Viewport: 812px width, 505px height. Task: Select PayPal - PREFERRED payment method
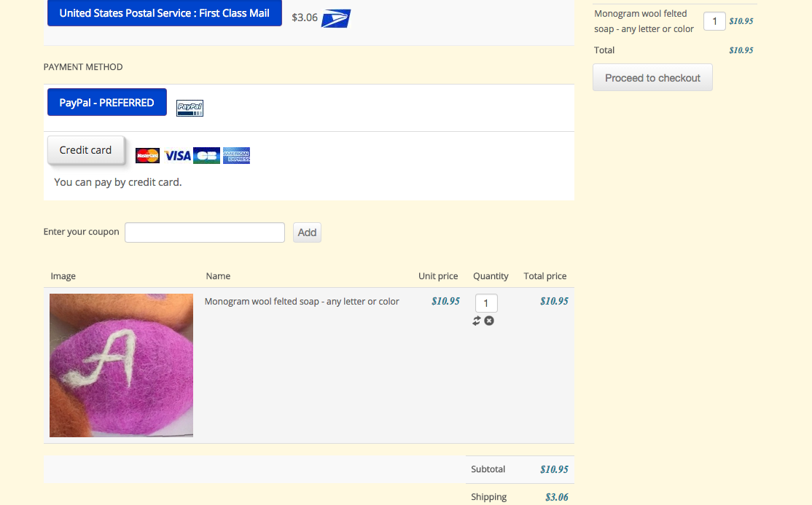(106, 103)
